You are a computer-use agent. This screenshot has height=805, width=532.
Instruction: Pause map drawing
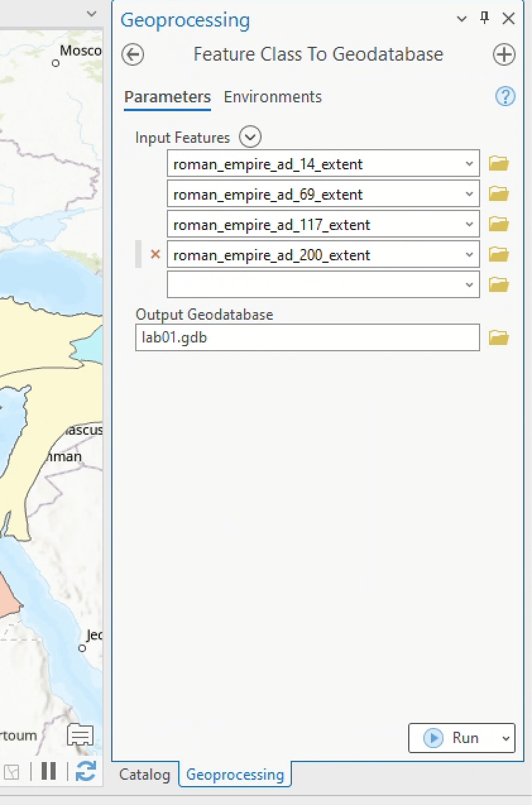pyautogui.click(x=49, y=772)
